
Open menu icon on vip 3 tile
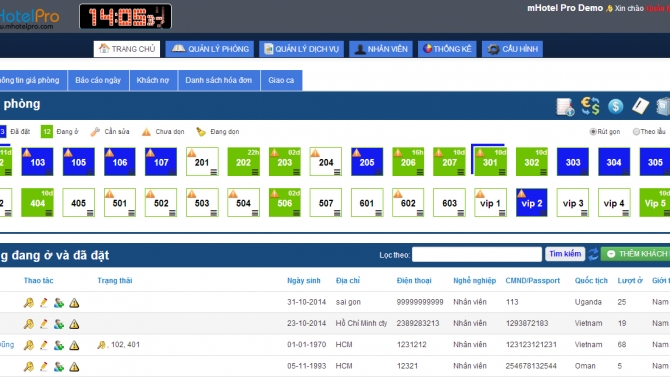[x=584, y=213]
